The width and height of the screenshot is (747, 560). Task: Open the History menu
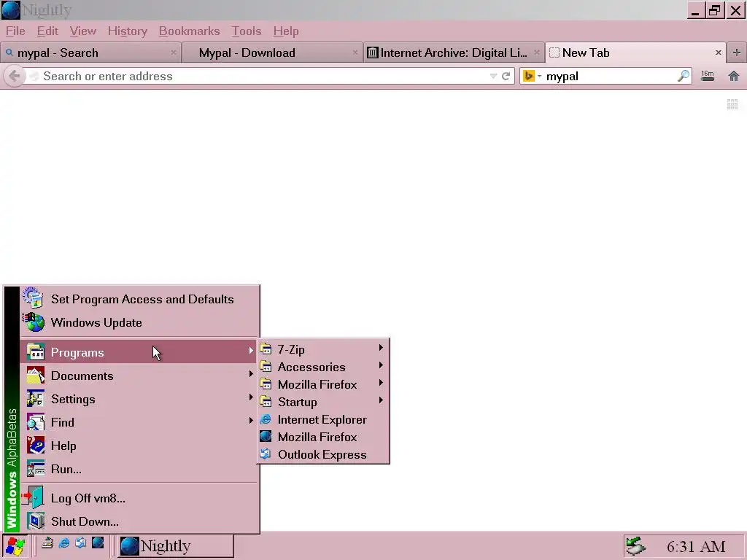127,31
